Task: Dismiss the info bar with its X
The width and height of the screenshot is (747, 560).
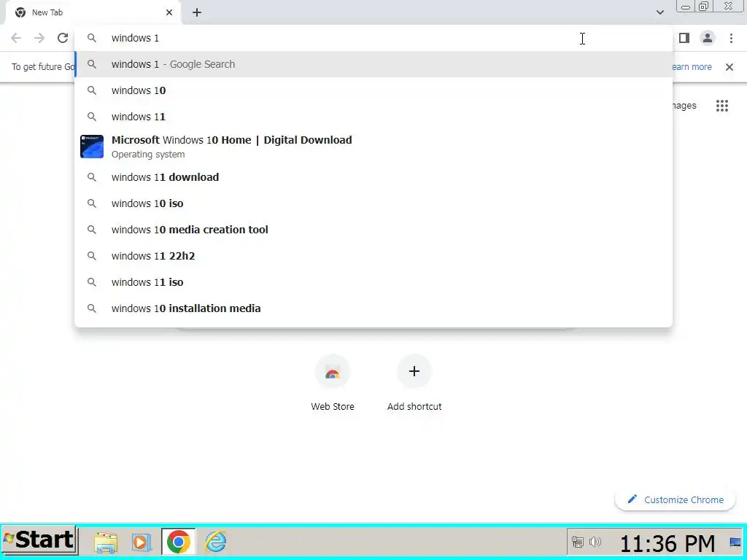Action: pyautogui.click(x=729, y=67)
